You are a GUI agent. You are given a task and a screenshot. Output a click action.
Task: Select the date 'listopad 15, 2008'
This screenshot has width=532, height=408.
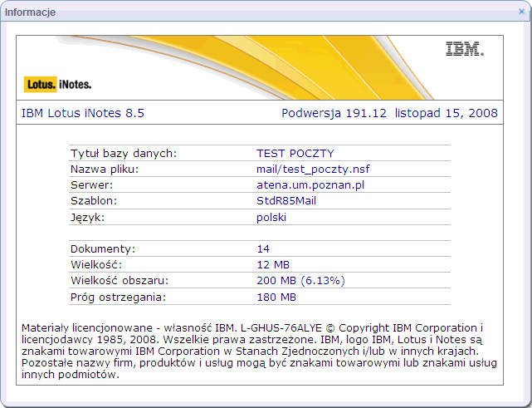click(447, 113)
